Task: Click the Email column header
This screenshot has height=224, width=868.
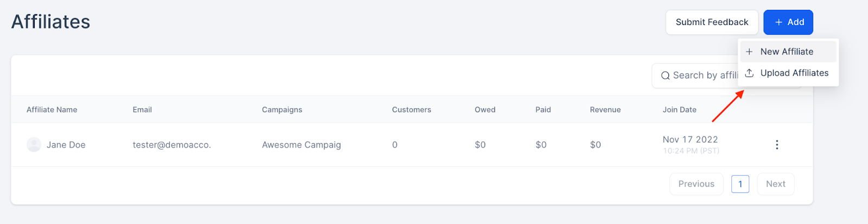Action: pos(142,110)
